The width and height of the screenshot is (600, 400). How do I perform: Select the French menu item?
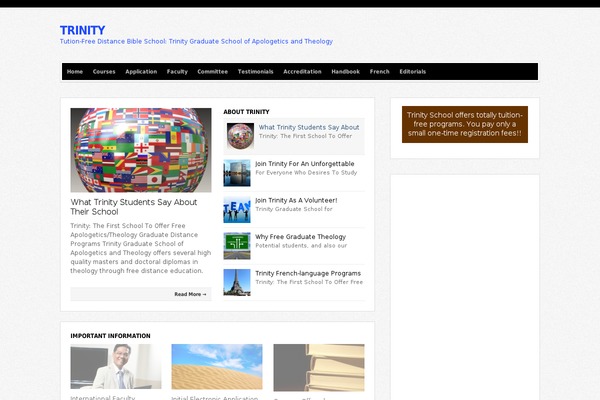[x=380, y=72]
